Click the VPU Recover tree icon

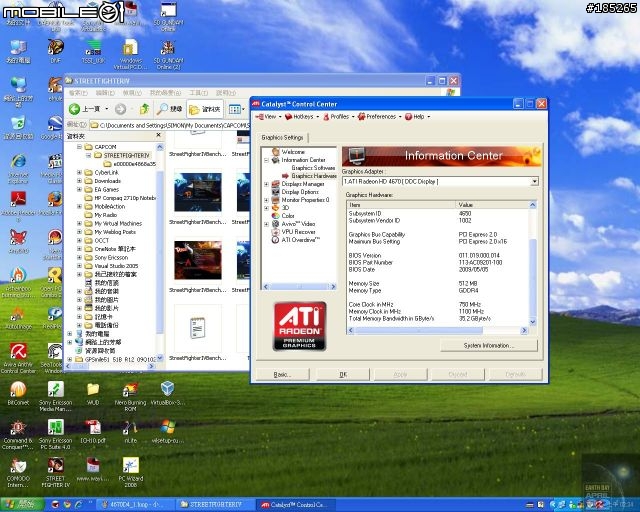[x=276, y=232]
